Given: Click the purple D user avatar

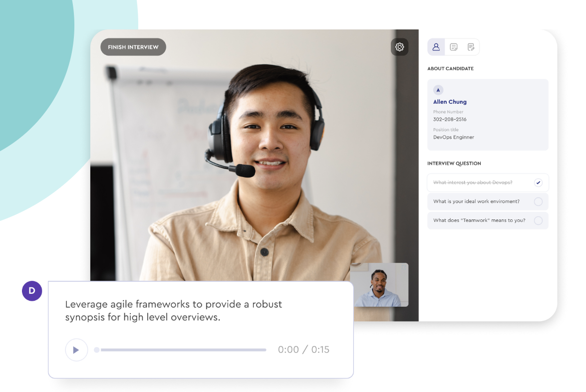Looking at the screenshot, I should coord(32,291).
